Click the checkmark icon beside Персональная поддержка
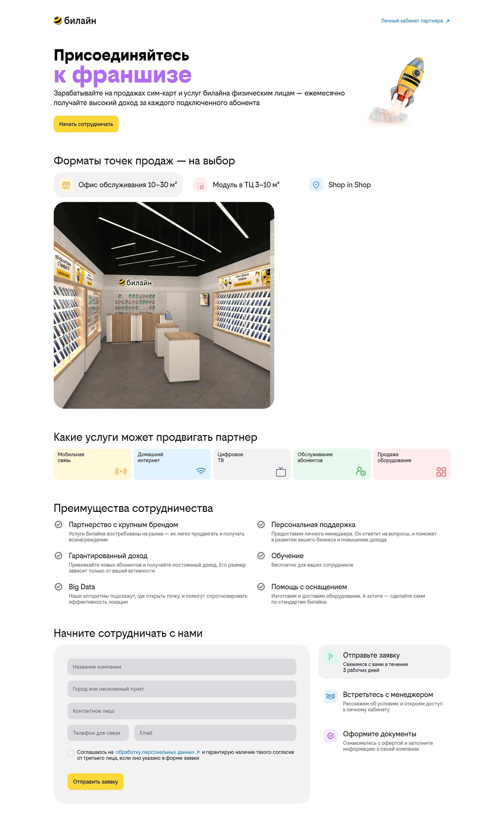 [261, 525]
